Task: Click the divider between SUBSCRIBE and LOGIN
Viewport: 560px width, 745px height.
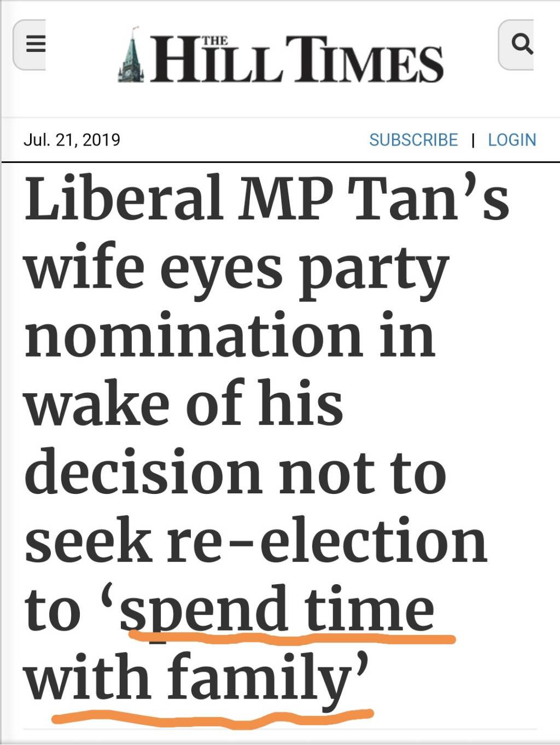Action: point(473,141)
